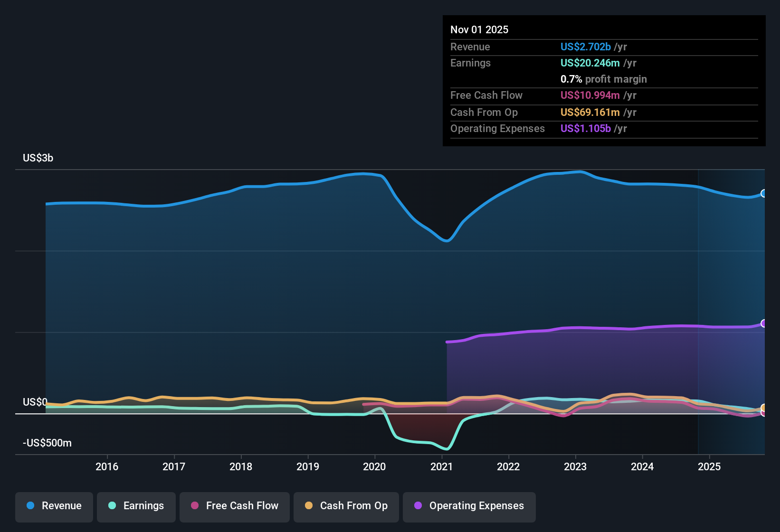
Task: Click the orange Cash From Op legend dot
Action: tap(308, 506)
